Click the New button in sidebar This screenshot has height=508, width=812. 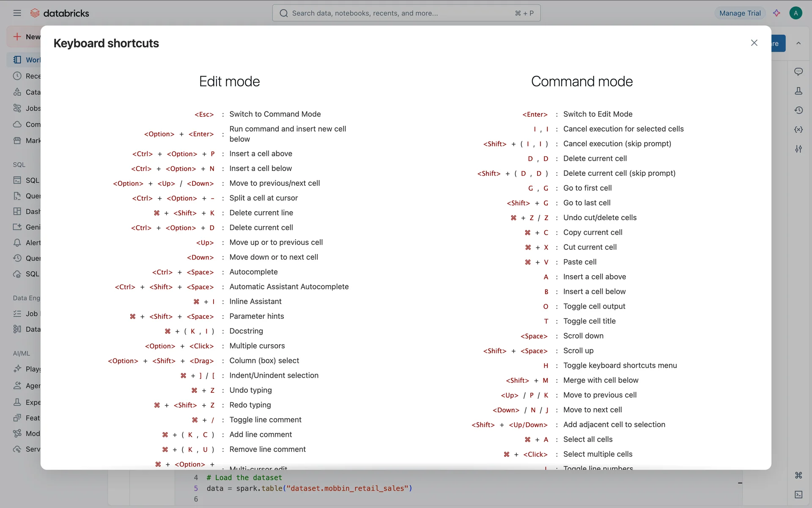[x=26, y=37]
